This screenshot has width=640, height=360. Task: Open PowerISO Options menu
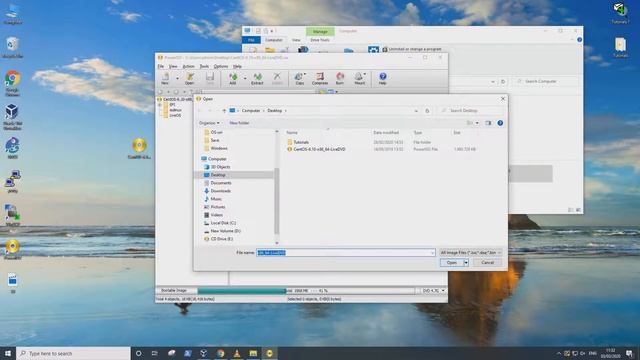221,66
